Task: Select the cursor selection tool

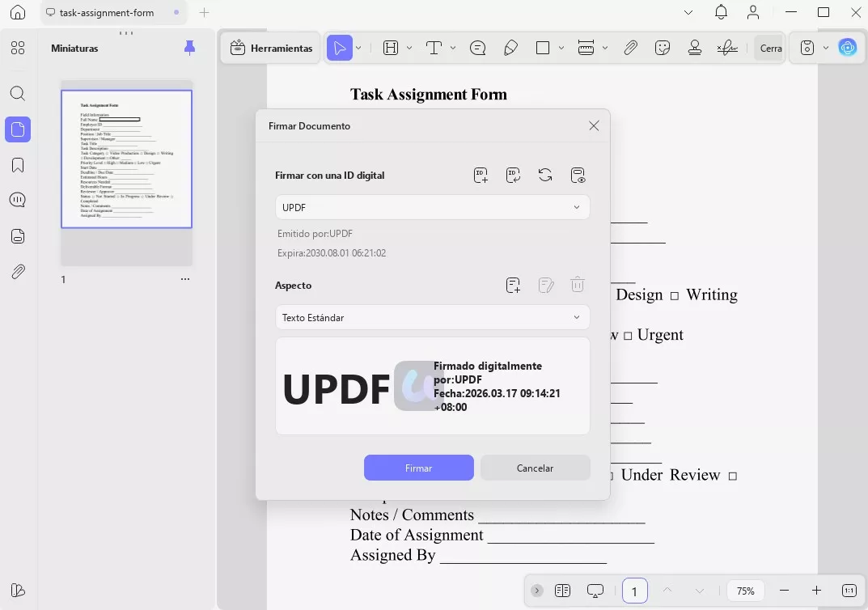Action: click(x=339, y=49)
